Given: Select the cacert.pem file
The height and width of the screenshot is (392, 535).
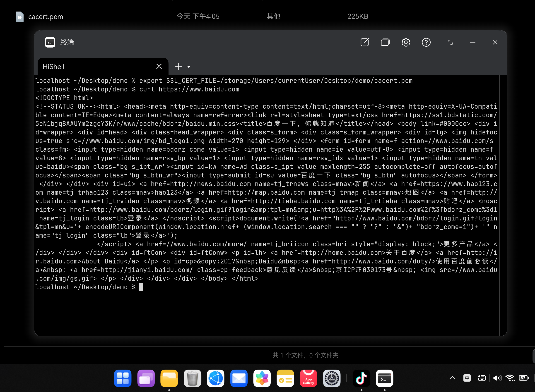Looking at the screenshot, I should coord(46,17).
